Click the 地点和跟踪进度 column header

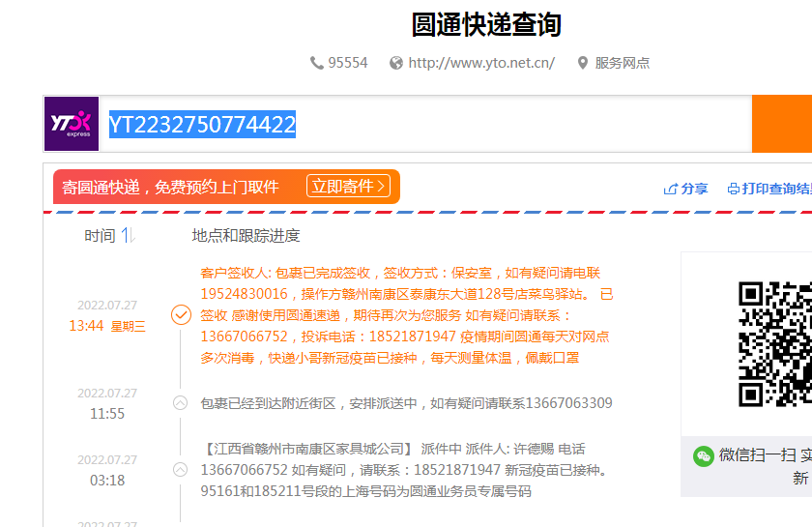(x=246, y=236)
